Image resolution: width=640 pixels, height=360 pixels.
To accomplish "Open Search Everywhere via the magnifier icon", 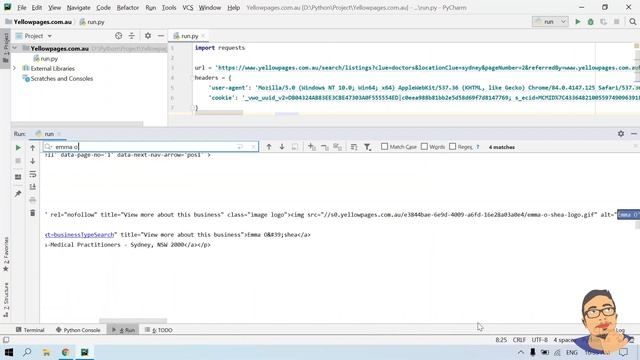I will [x=632, y=22].
